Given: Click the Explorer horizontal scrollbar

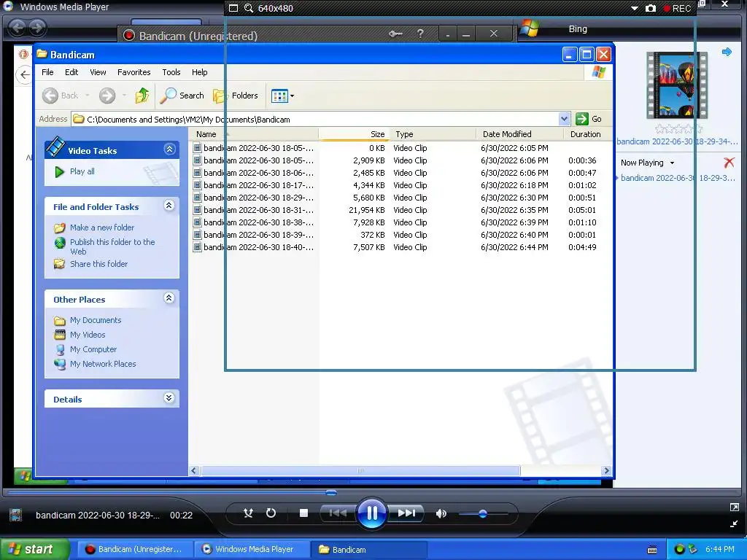Looking at the screenshot, I should pos(360,470).
